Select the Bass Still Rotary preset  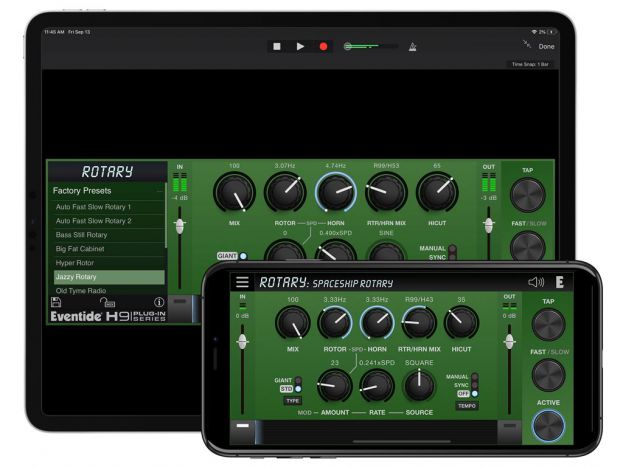(x=108, y=235)
